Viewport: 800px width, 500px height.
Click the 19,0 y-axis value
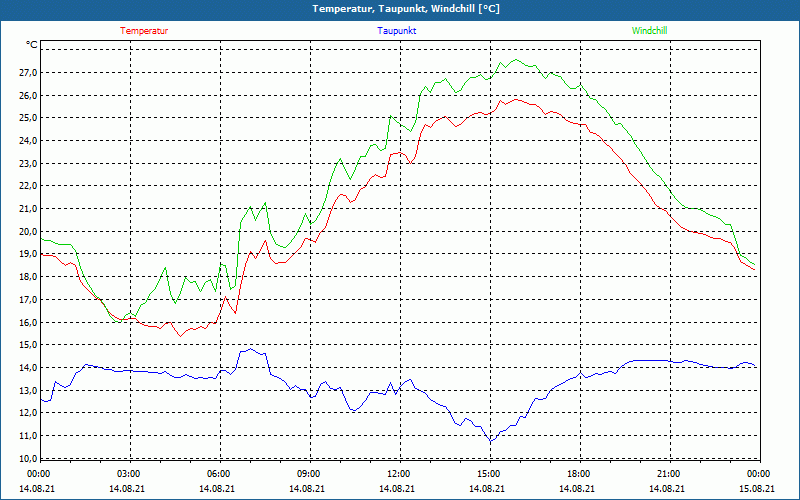(29, 254)
